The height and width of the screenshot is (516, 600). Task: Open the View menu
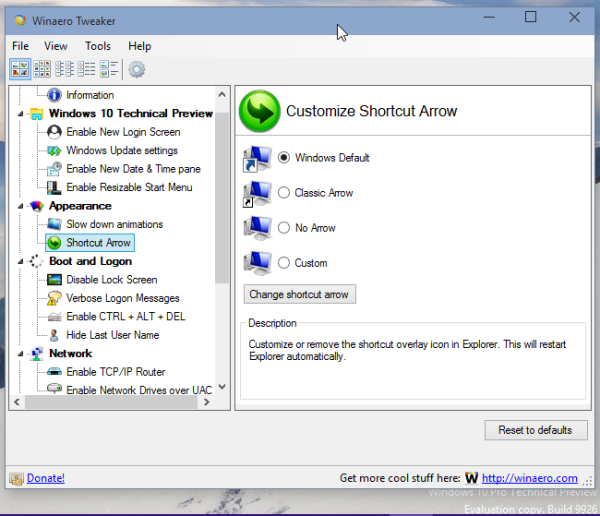point(56,46)
